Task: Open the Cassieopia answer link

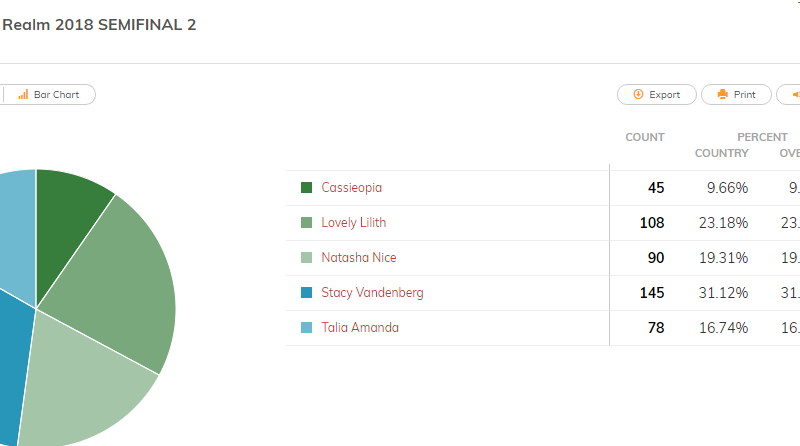Action: pyautogui.click(x=352, y=188)
